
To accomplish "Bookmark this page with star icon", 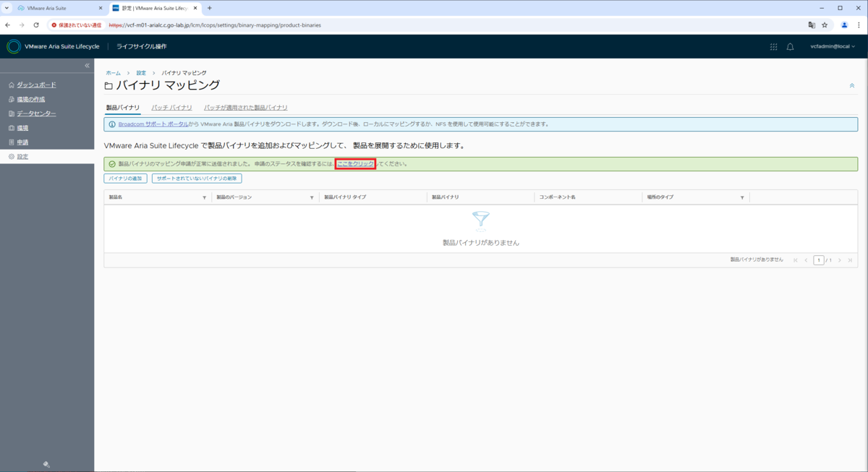I will point(825,25).
